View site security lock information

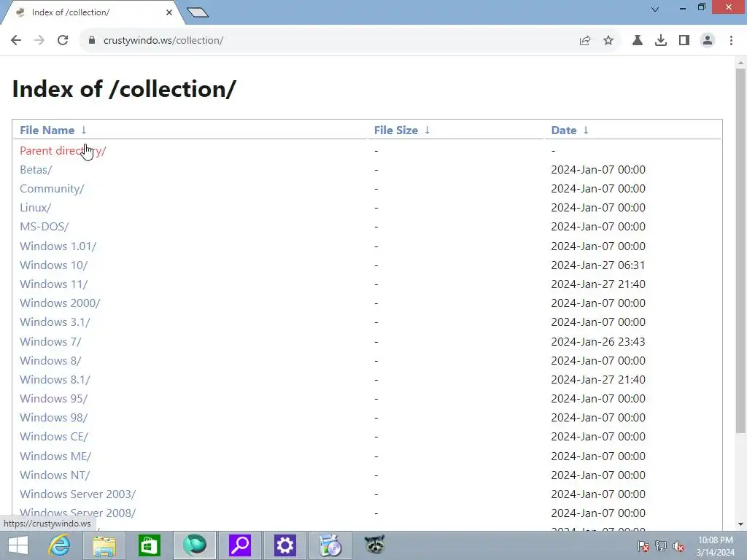tap(92, 40)
